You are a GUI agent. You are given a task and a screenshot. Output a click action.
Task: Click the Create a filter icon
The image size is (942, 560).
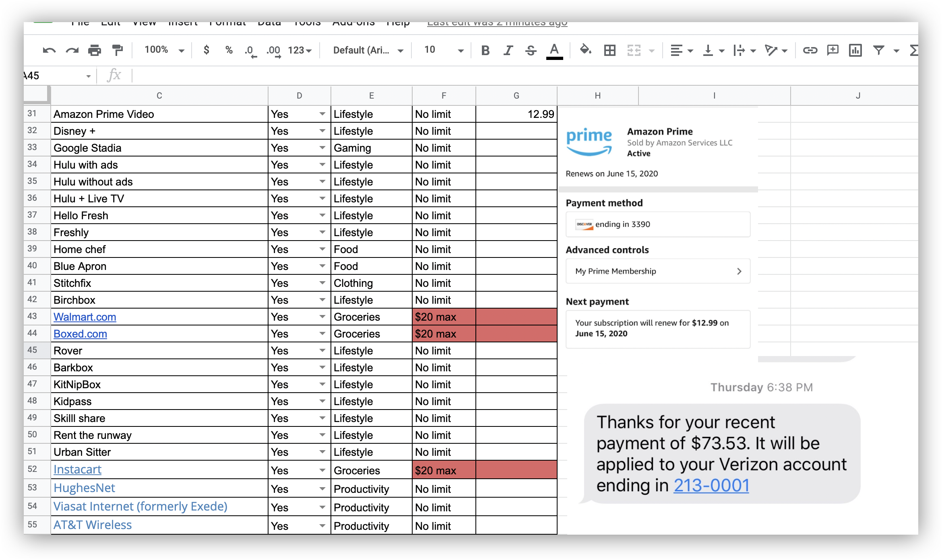[x=878, y=50]
